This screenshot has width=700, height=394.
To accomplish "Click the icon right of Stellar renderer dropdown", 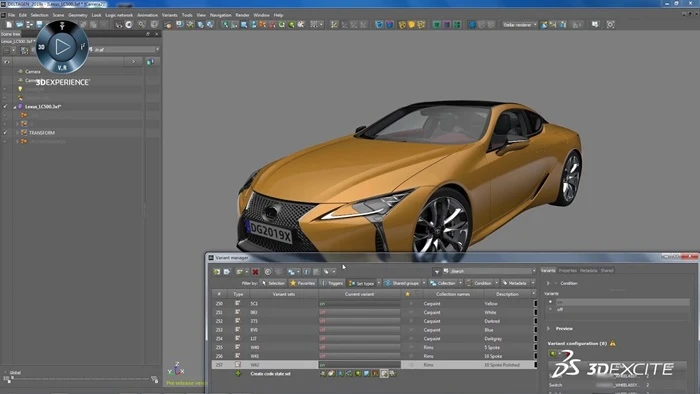I will pos(544,25).
